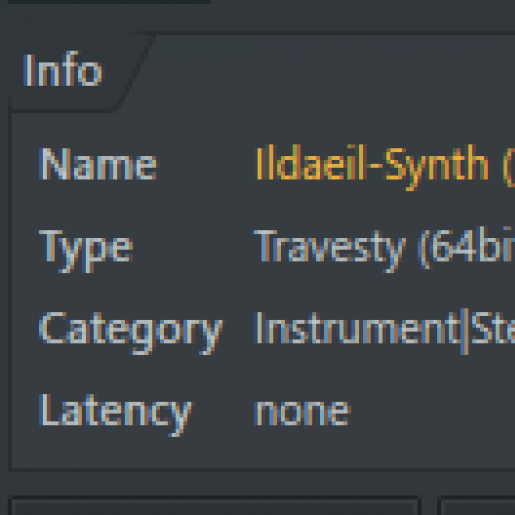Open the Info tab
The height and width of the screenshot is (515, 515).
63,69
